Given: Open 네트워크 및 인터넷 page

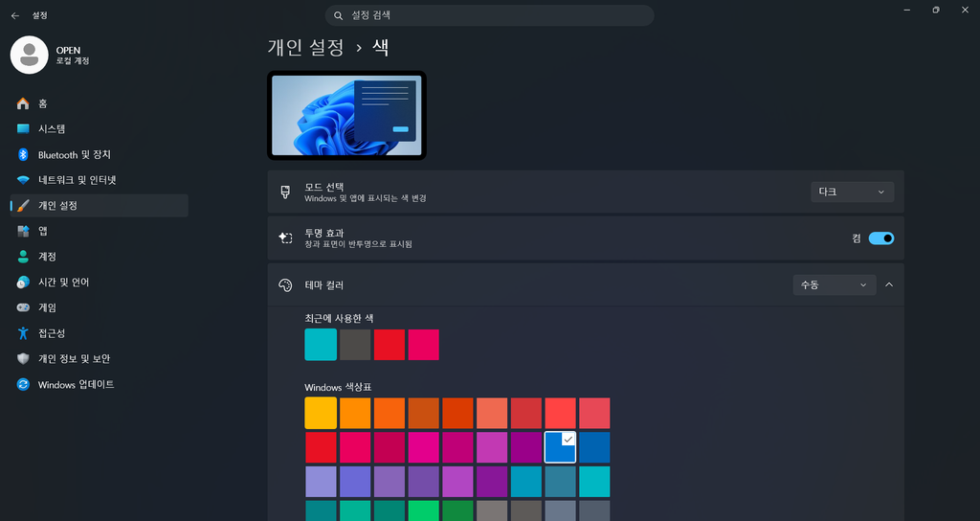Looking at the screenshot, I should (x=100, y=180).
